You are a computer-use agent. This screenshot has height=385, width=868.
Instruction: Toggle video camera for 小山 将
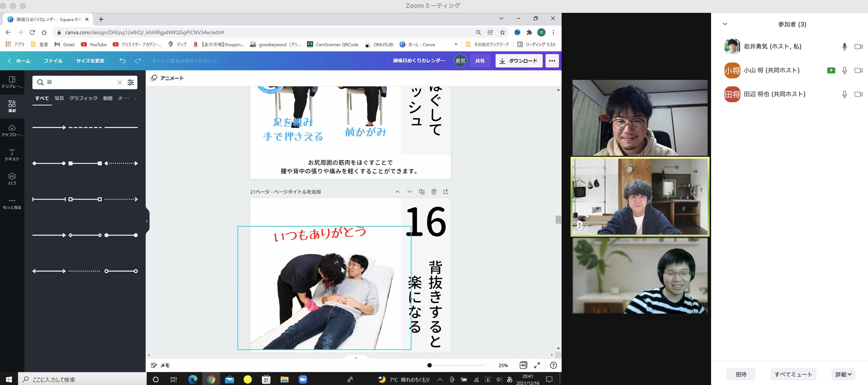coord(858,70)
